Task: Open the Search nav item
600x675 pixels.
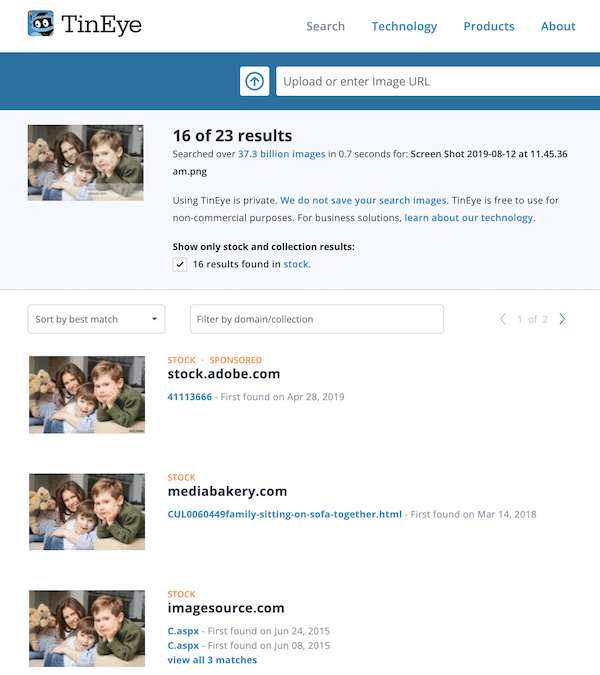Action: [x=325, y=26]
